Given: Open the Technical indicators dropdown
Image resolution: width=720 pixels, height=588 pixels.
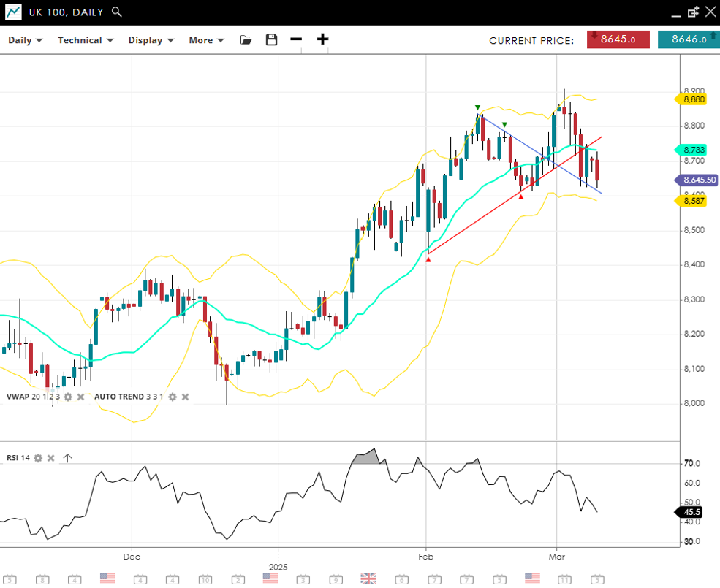Looking at the screenshot, I should click(x=86, y=40).
